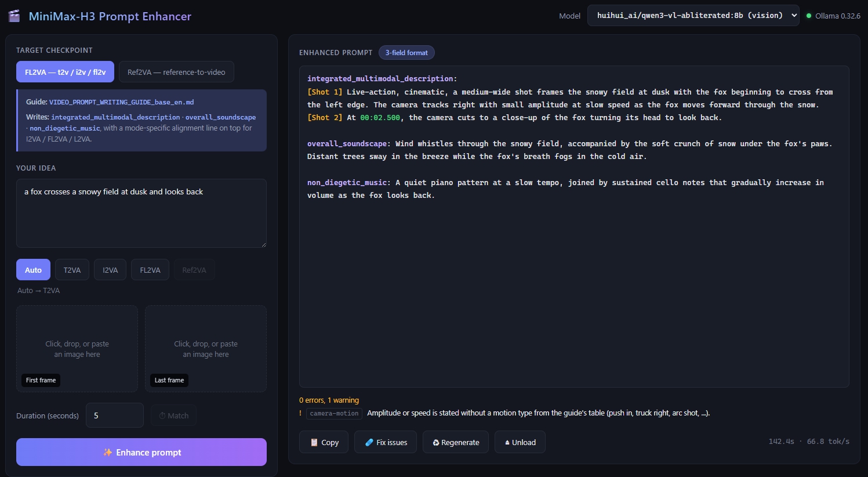Image resolution: width=868 pixels, height=477 pixels.
Task: Select the disabled Ref2VA mode button
Action: [x=194, y=270]
